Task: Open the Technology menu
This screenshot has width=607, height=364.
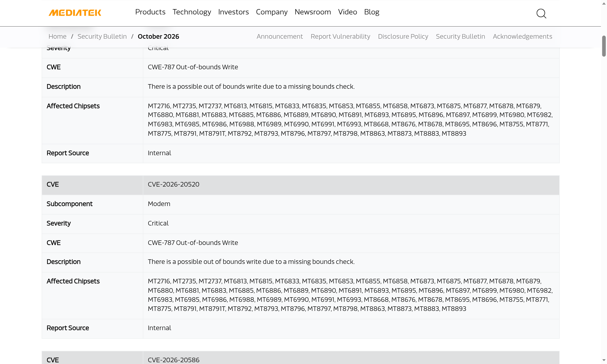Action: tap(192, 12)
